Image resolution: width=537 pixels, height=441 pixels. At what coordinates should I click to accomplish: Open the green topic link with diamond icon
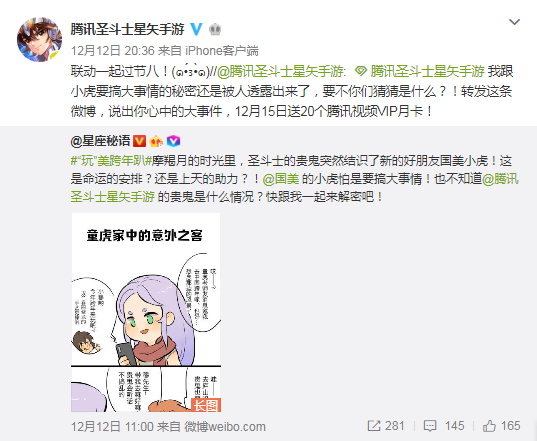point(420,71)
